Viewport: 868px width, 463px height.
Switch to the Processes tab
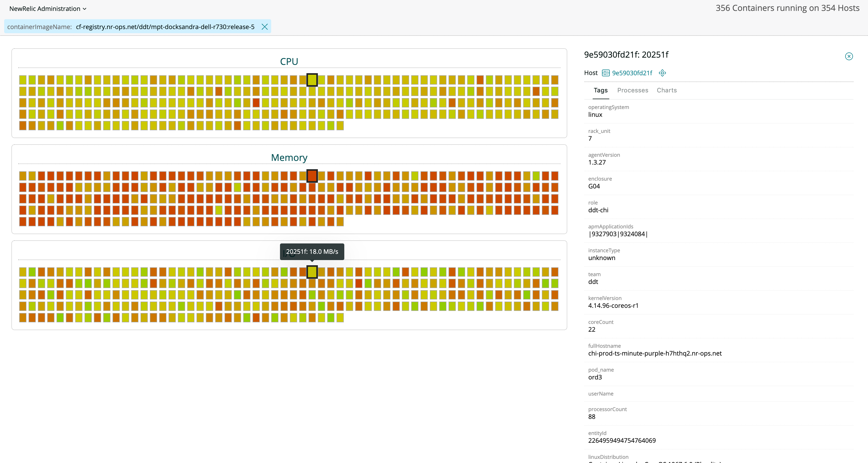633,90
